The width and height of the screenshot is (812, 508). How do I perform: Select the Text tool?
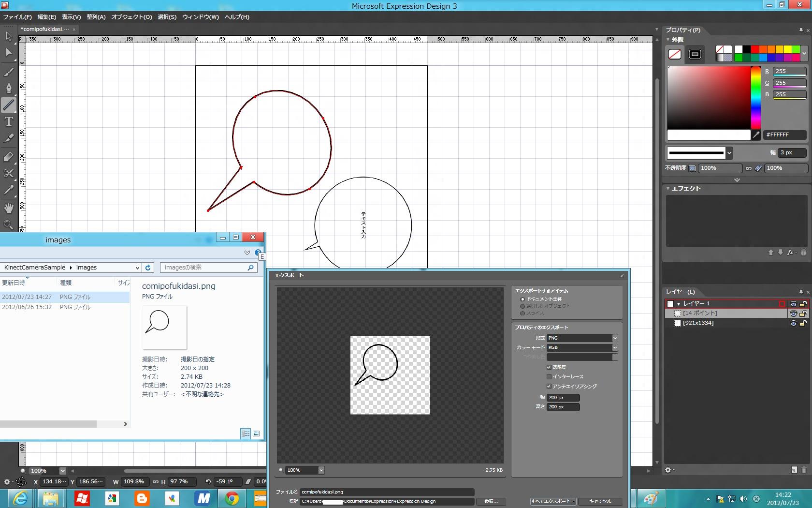tap(9, 122)
